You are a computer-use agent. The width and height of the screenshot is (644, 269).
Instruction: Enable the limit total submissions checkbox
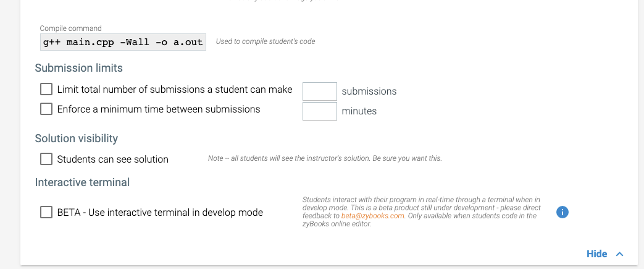(x=46, y=89)
